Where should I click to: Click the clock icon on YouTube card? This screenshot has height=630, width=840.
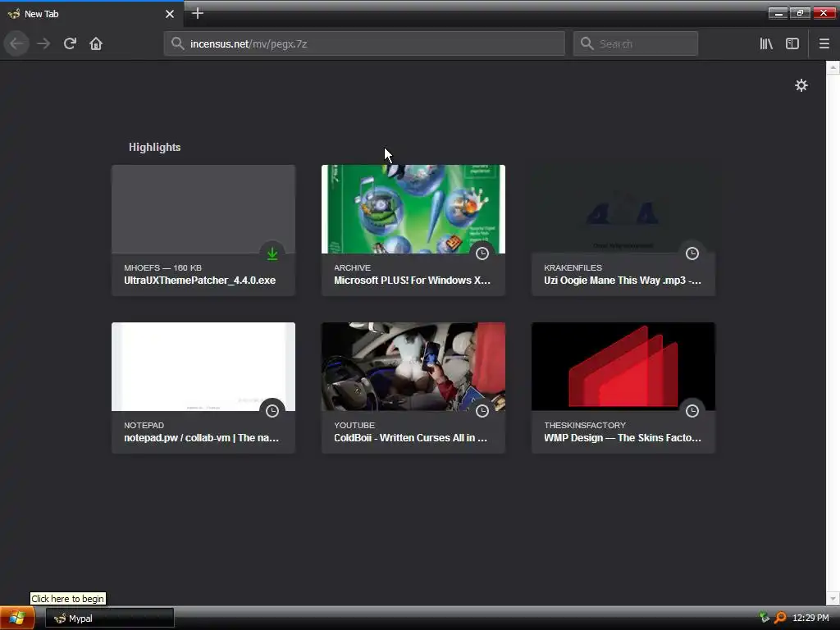(482, 411)
